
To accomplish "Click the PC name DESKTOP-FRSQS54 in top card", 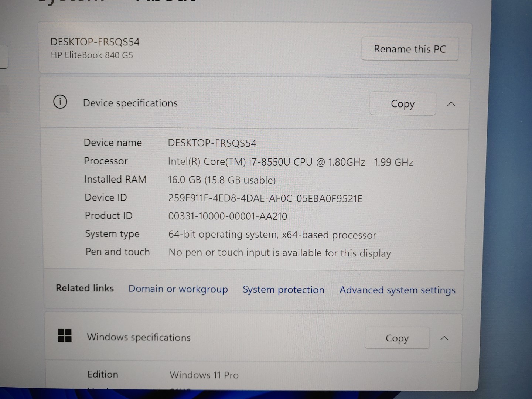I will click(95, 42).
